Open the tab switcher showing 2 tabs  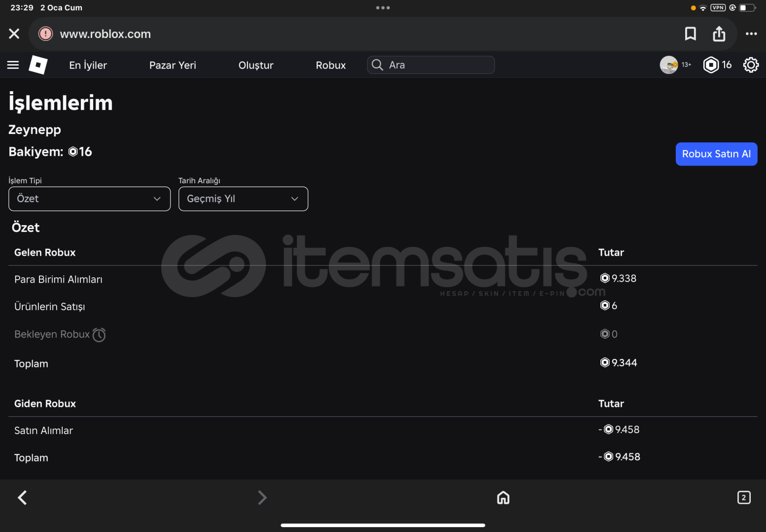point(744,498)
